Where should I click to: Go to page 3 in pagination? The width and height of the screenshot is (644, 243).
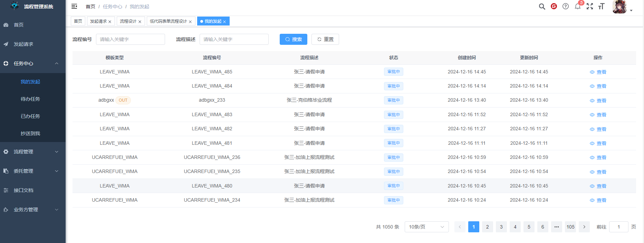(x=501, y=227)
